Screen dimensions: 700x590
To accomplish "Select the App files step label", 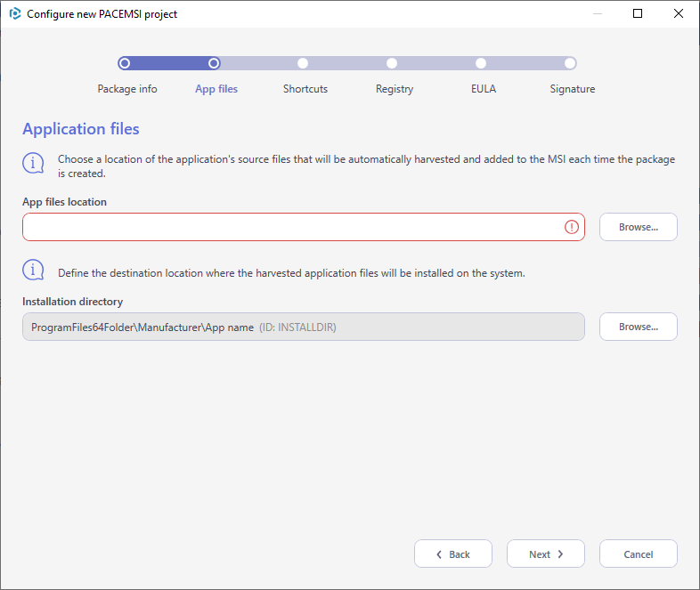I will pyautogui.click(x=216, y=89).
